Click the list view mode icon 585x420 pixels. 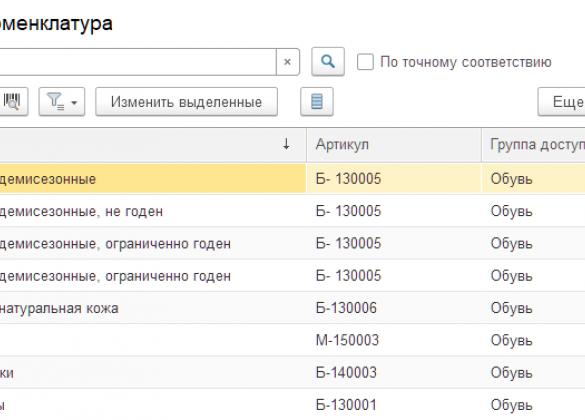point(316,101)
